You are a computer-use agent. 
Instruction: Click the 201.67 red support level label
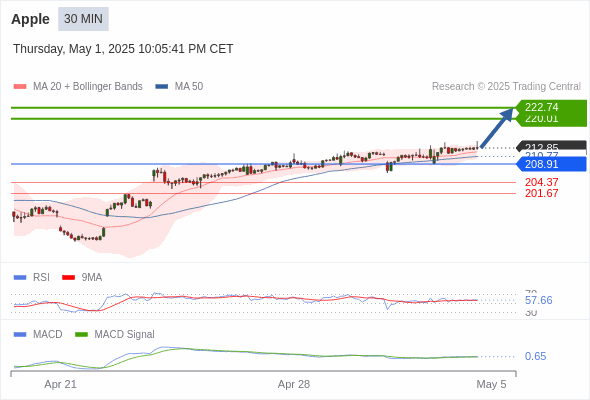pos(542,193)
